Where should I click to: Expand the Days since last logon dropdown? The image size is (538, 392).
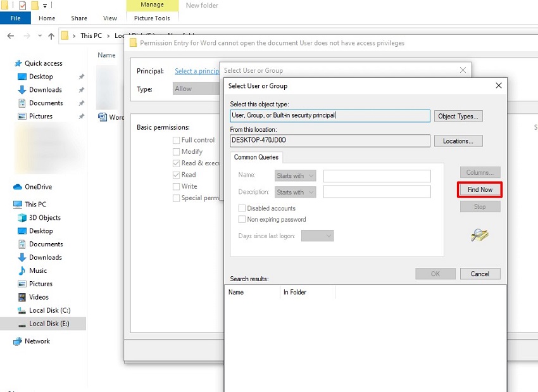click(x=318, y=236)
